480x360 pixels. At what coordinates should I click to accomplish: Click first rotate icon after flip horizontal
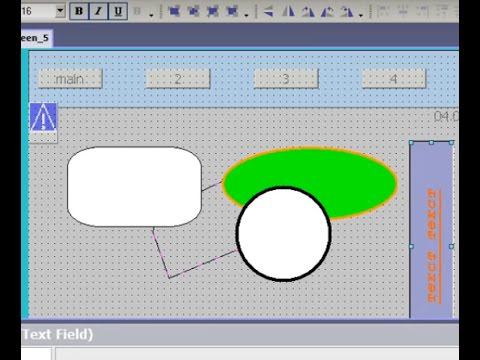click(x=308, y=12)
